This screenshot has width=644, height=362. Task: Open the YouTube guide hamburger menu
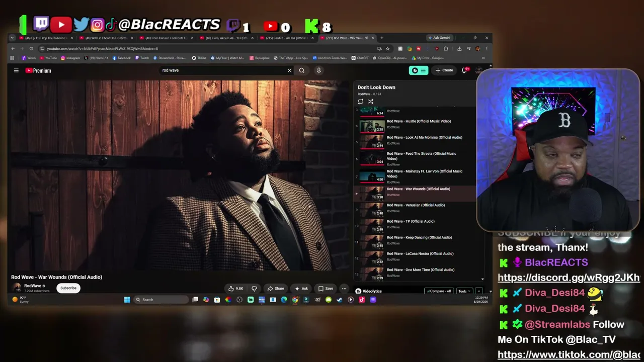pyautogui.click(x=16, y=70)
